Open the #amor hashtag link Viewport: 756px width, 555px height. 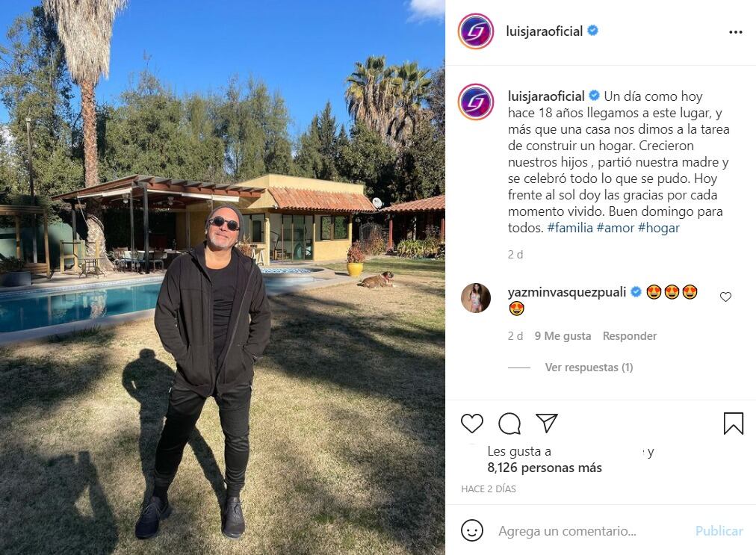(x=616, y=228)
